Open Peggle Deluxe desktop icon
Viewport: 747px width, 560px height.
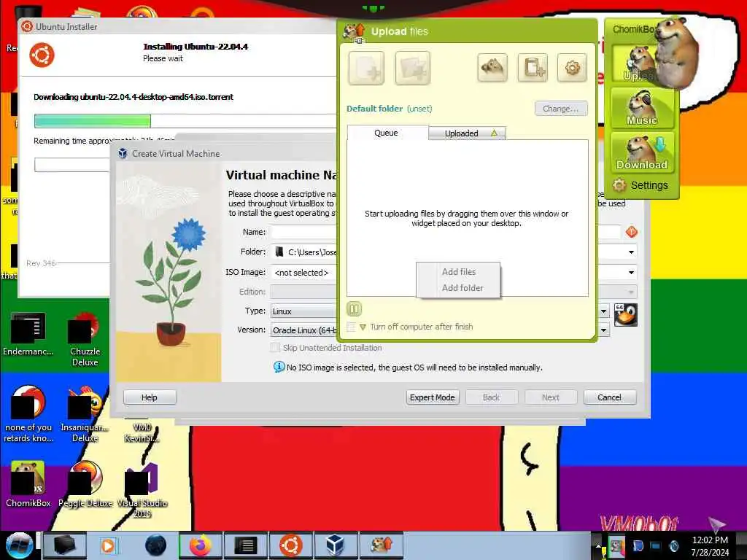[85, 484]
